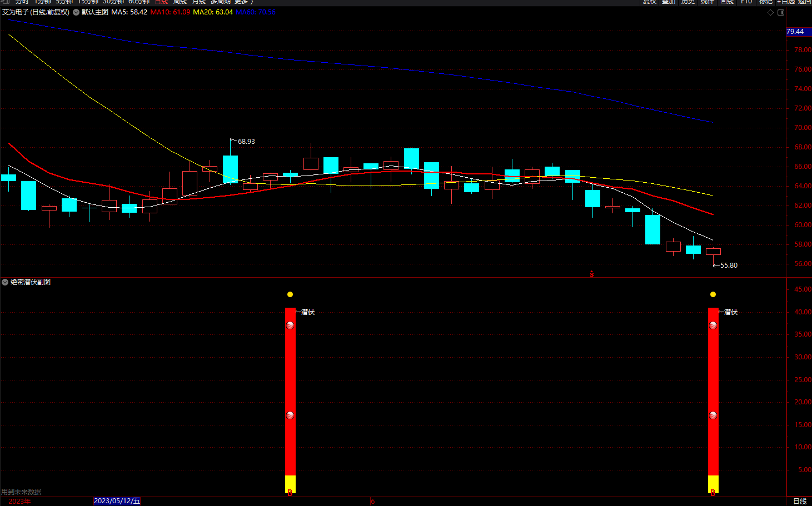Screen dimensions: 812x506
Task: Select the 30分钟 period tab
Action: coord(113,2)
